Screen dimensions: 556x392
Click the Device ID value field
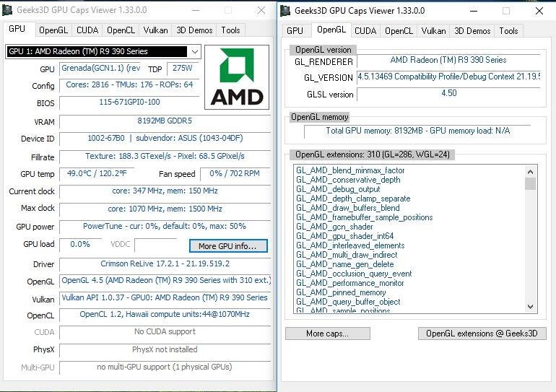[165, 139]
